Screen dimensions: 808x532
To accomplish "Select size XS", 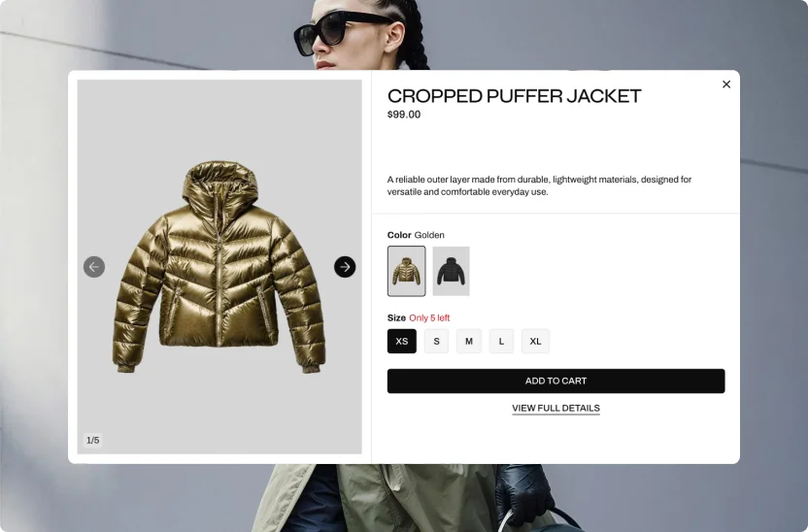I will click(402, 341).
